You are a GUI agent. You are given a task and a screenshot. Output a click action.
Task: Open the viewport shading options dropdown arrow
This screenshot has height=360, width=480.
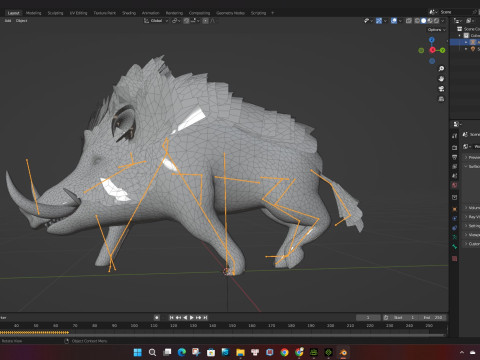click(x=443, y=21)
